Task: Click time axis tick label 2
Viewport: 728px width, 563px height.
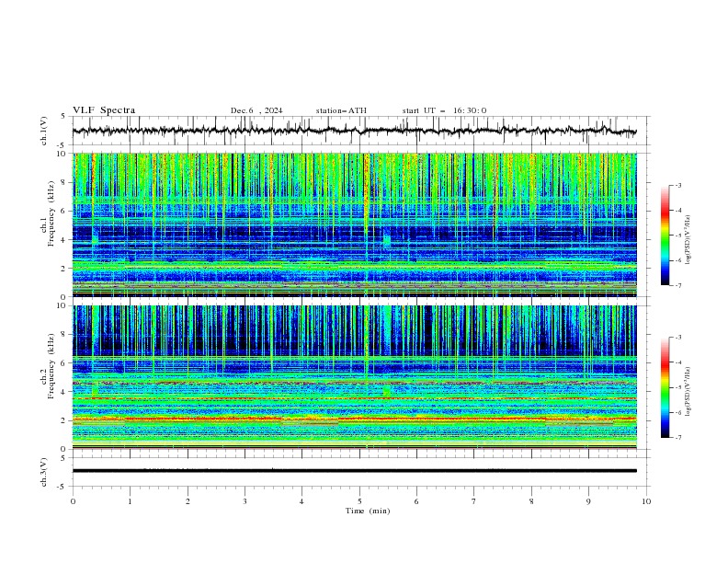Action: [188, 501]
